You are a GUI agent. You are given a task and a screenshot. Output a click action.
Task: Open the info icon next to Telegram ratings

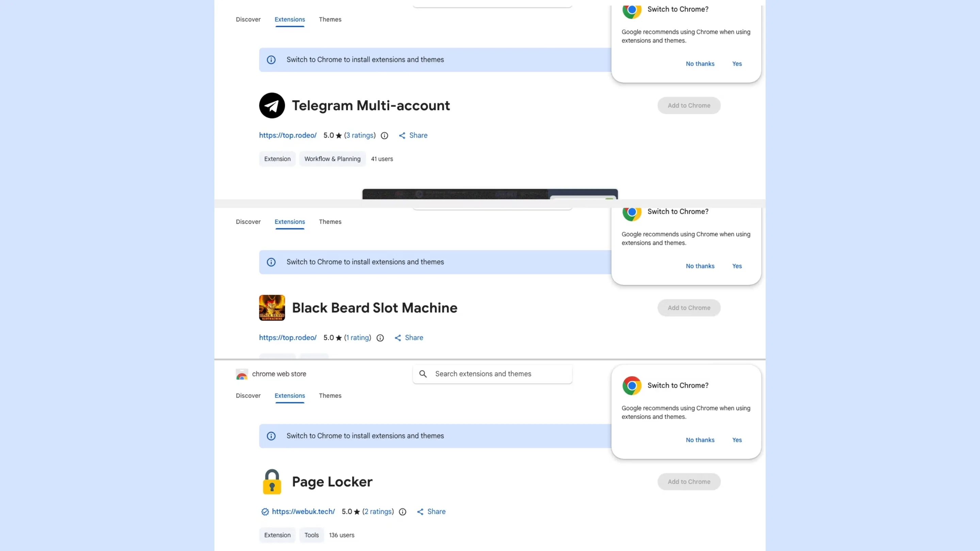coord(384,135)
